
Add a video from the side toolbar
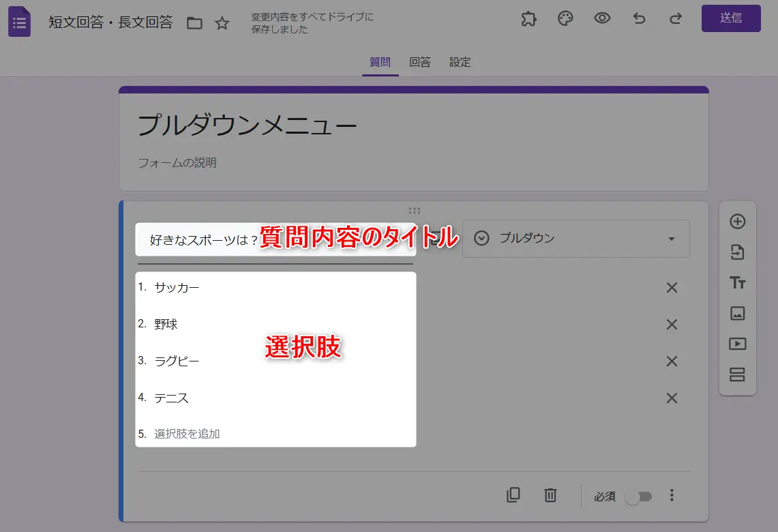(737, 344)
